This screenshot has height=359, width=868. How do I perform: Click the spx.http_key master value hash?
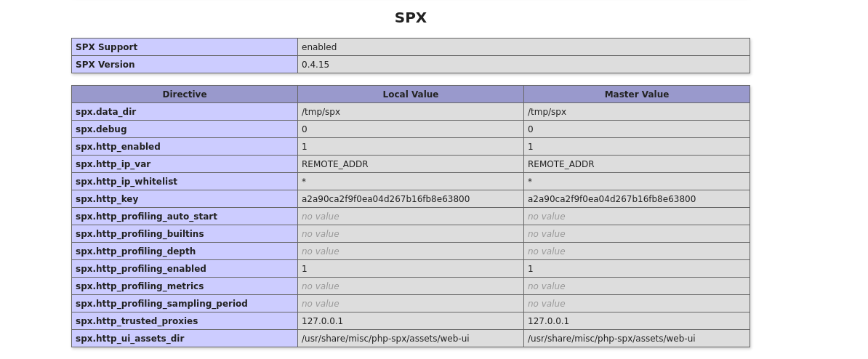pos(612,199)
